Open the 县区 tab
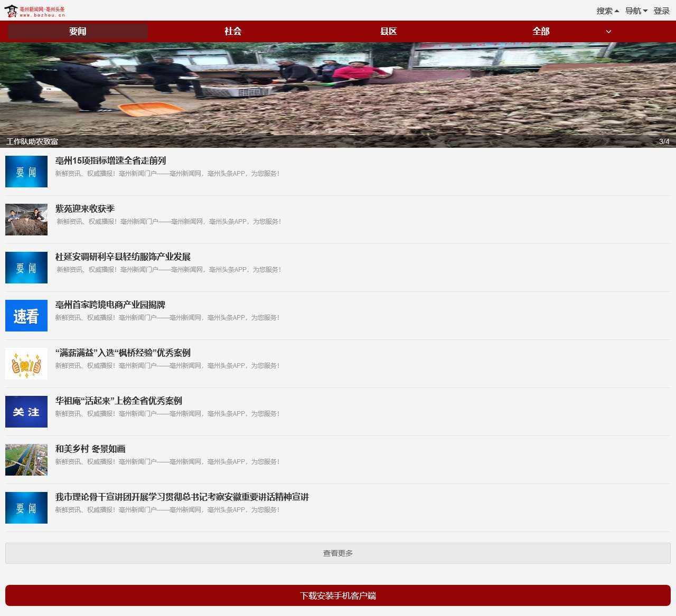676x616 pixels. point(388,32)
